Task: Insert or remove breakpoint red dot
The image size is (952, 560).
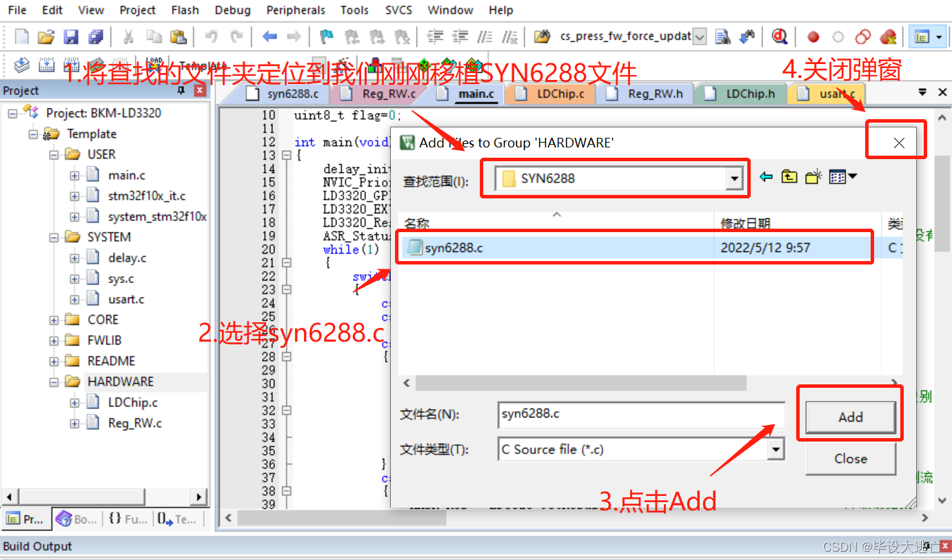Action: [813, 37]
